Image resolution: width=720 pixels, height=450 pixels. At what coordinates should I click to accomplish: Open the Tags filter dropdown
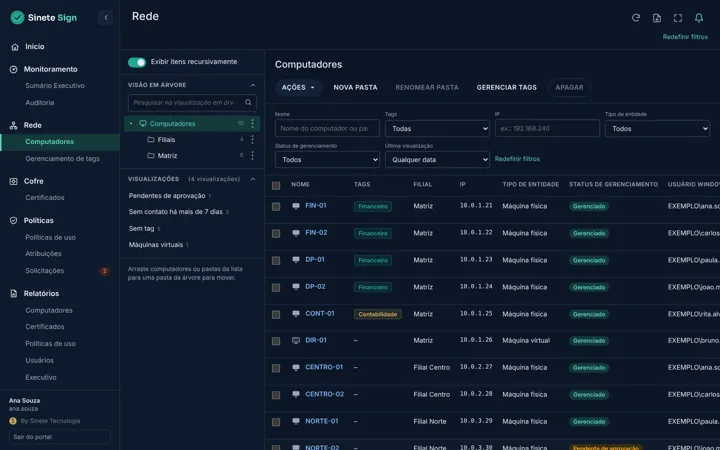click(x=437, y=129)
